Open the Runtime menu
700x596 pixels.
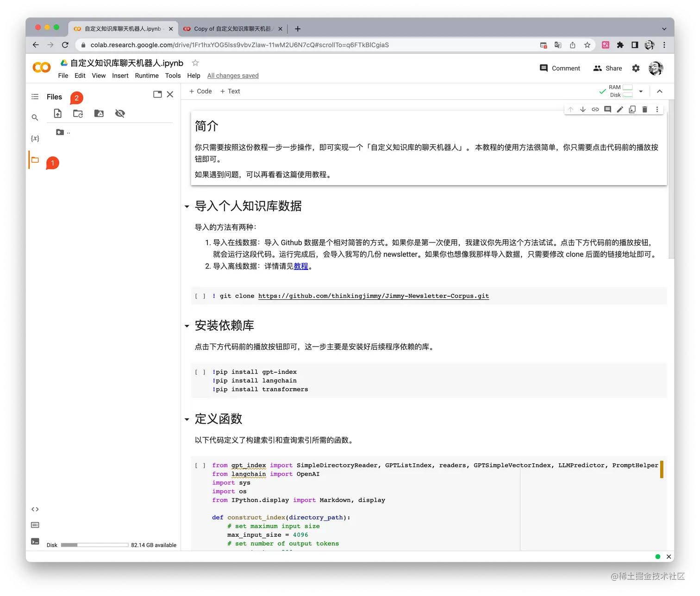click(147, 75)
